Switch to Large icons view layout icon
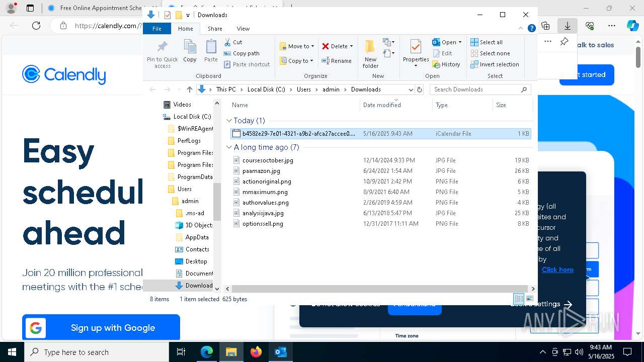This screenshot has height=362, width=644. point(529,299)
